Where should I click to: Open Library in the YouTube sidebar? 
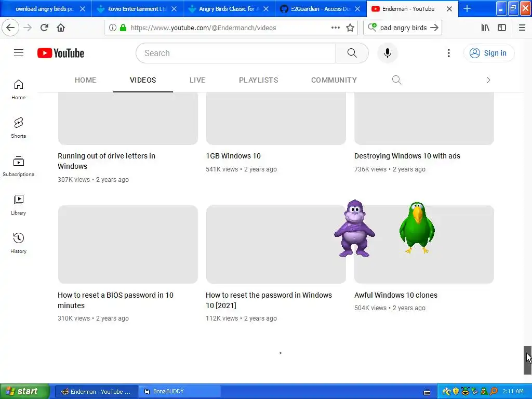(18, 205)
